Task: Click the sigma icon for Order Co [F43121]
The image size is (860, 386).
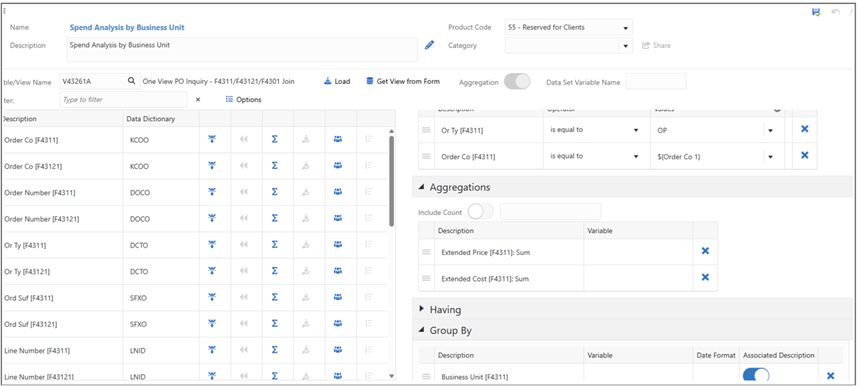Action: [274, 166]
